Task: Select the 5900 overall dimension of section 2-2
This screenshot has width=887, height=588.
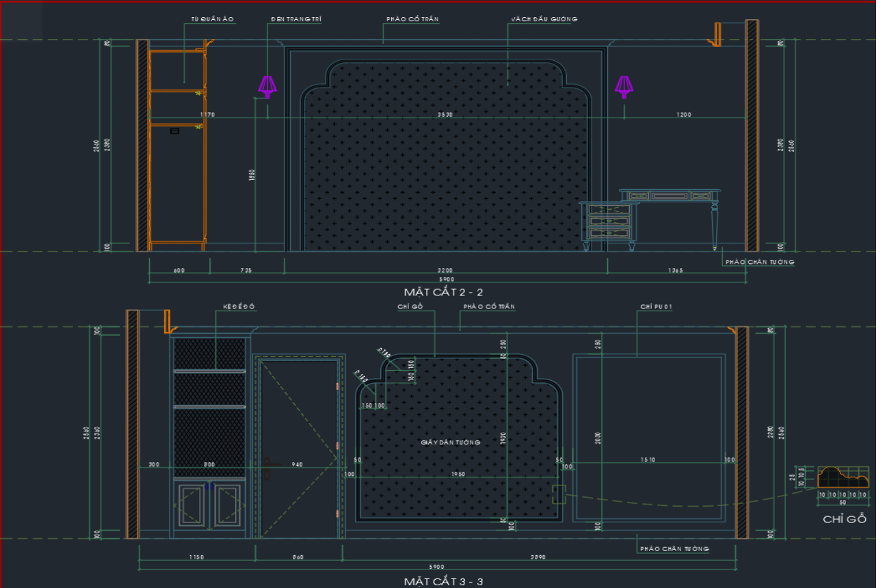Action: click(x=446, y=279)
